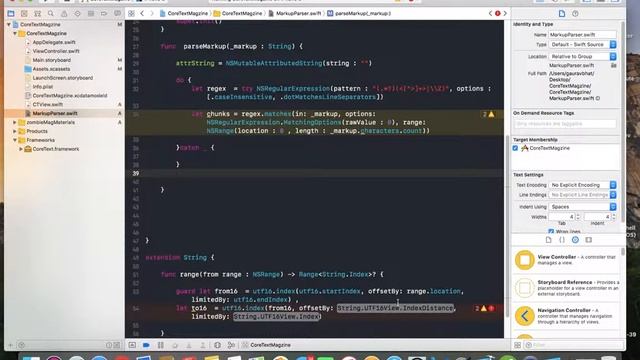Click parseMarkup(_markup:) in jump bar
Screen dimensions: 640x360
(x=359, y=13)
